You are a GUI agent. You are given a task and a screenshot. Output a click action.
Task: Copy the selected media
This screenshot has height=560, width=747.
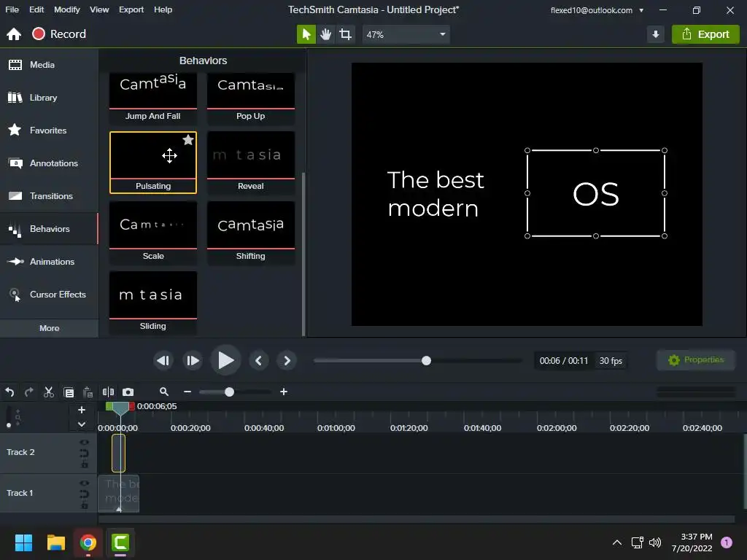(x=69, y=392)
